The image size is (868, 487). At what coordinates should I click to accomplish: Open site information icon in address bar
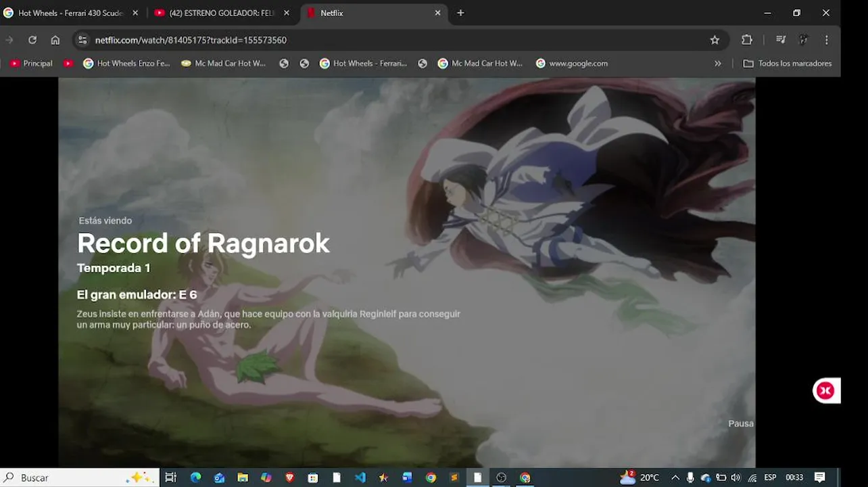click(x=82, y=40)
